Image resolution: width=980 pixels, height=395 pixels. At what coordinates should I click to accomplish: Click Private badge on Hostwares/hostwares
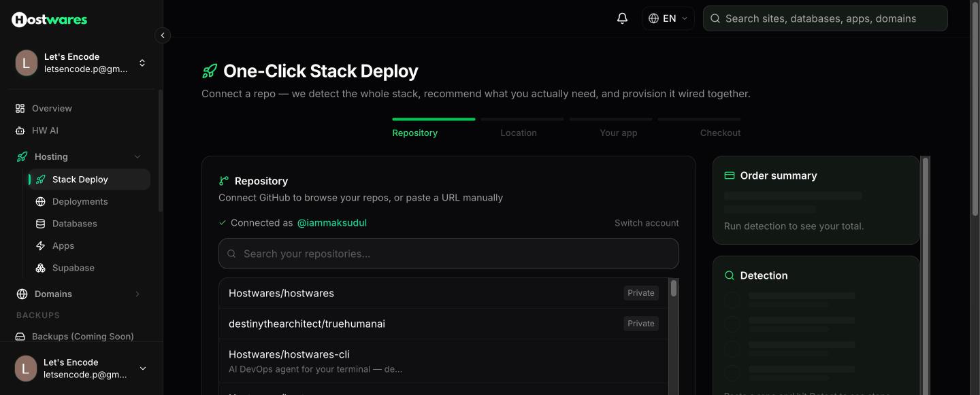[641, 293]
